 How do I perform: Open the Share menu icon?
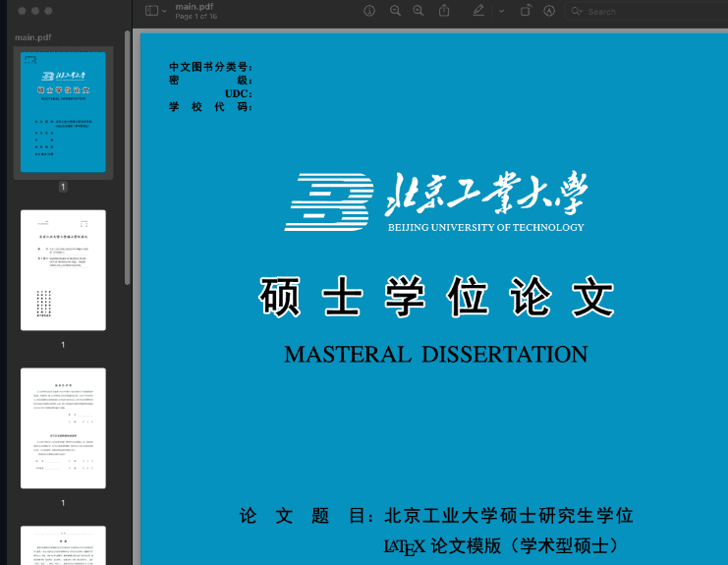[x=444, y=10]
